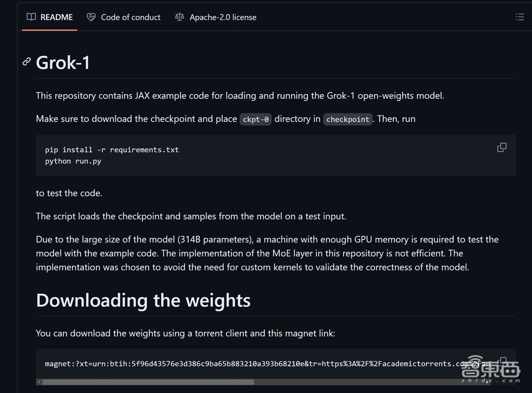Open the Apache-2.0 license tab
The width and height of the screenshot is (532, 393).
click(223, 17)
